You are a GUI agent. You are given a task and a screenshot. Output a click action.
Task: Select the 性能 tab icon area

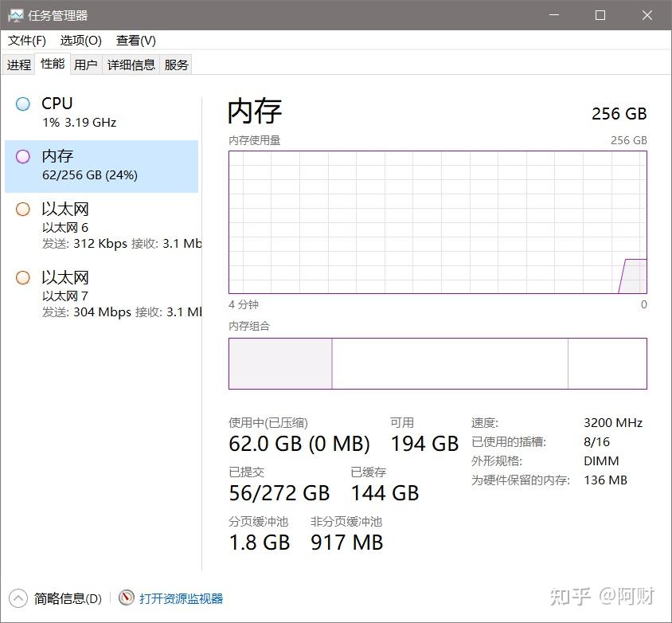pos(52,64)
